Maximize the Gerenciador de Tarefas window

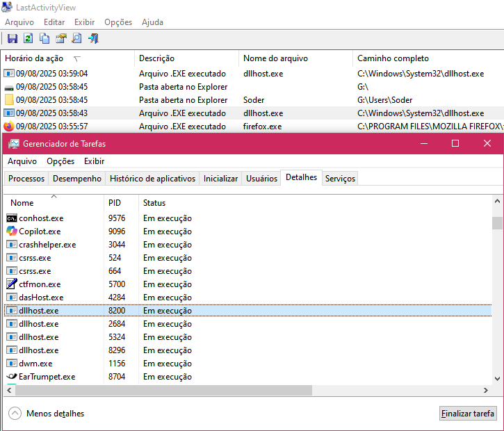tap(455, 143)
